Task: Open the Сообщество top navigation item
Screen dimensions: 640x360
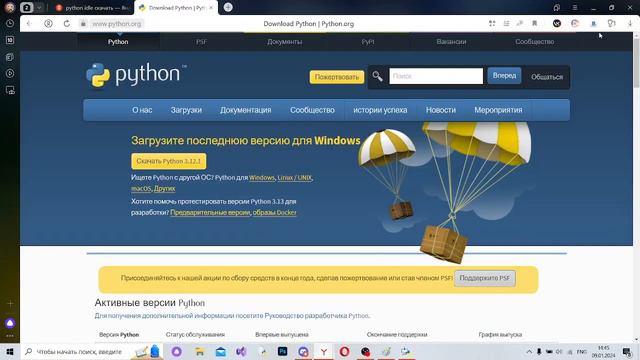Action: coord(534,42)
